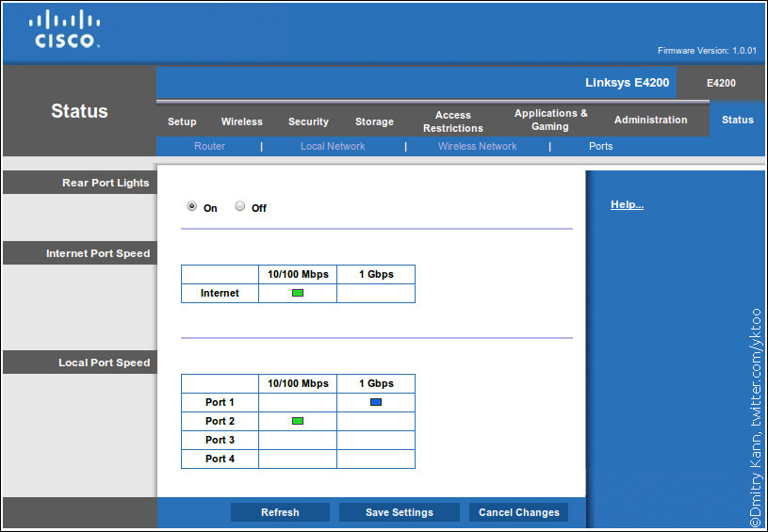Click 10/100 Mbps header in Local Port table
768x532 pixels.
[298, 383]
